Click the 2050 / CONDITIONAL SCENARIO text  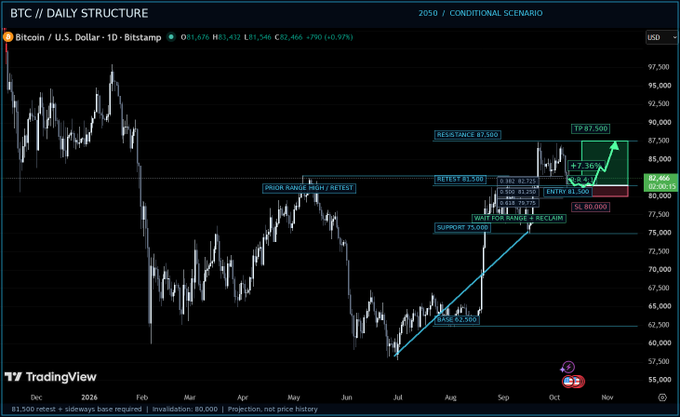[x=480, y=13]
